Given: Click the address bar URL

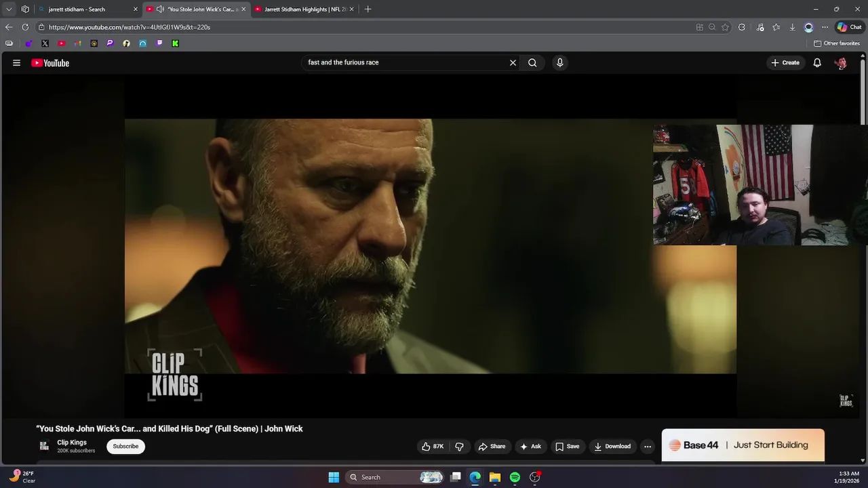Looking at the screenshot, I should coord(130,27).
